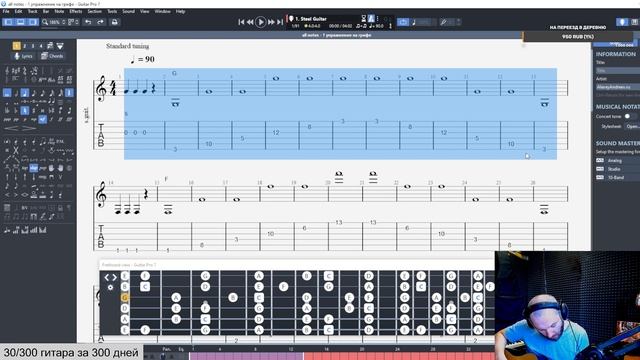Toggle the metronome icon
640x360 pixels.
pyautogui.click(x=371, y=18)
